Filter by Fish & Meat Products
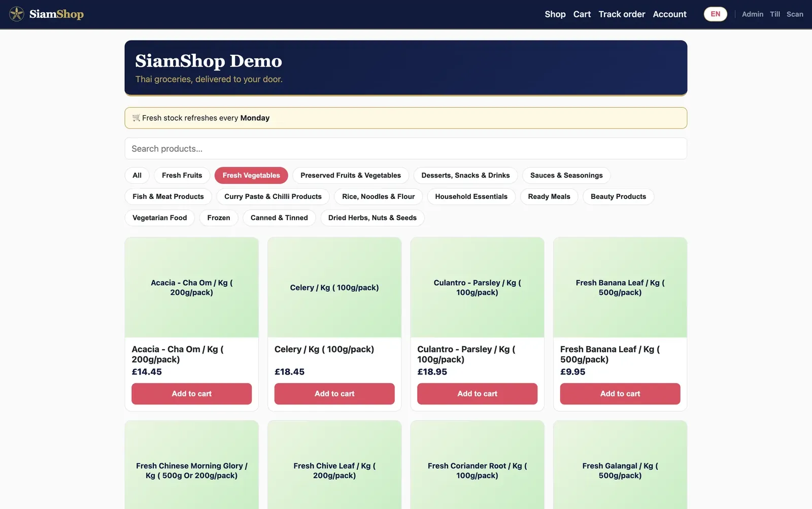The image size is (812, 509). point(168,197)
